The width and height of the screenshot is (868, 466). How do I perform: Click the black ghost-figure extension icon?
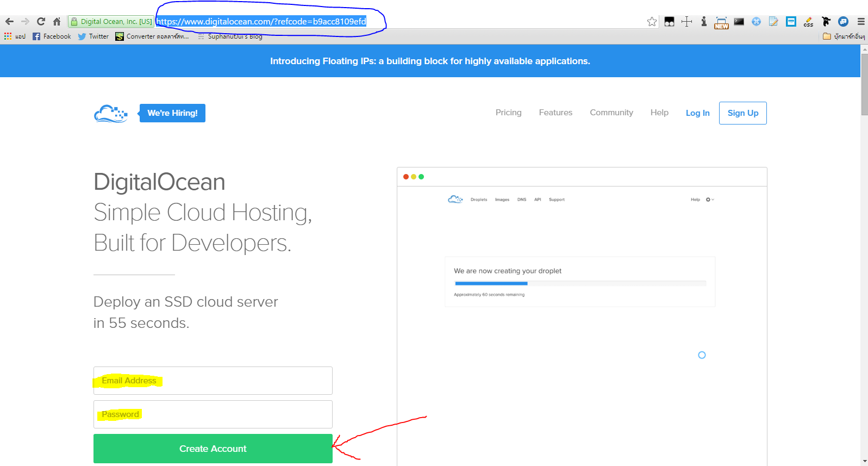click(826, 22)
